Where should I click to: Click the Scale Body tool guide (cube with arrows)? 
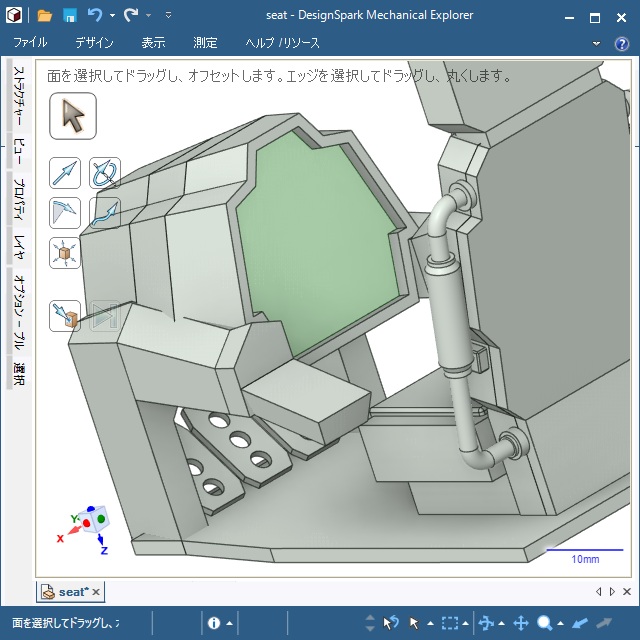pos(65,252)
